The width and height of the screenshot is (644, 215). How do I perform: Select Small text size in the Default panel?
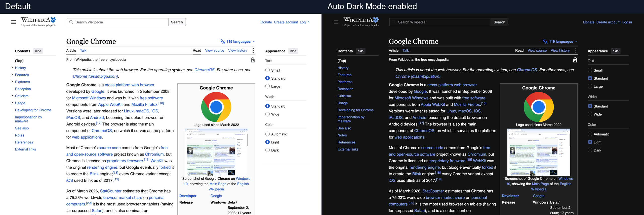point(267,70)
